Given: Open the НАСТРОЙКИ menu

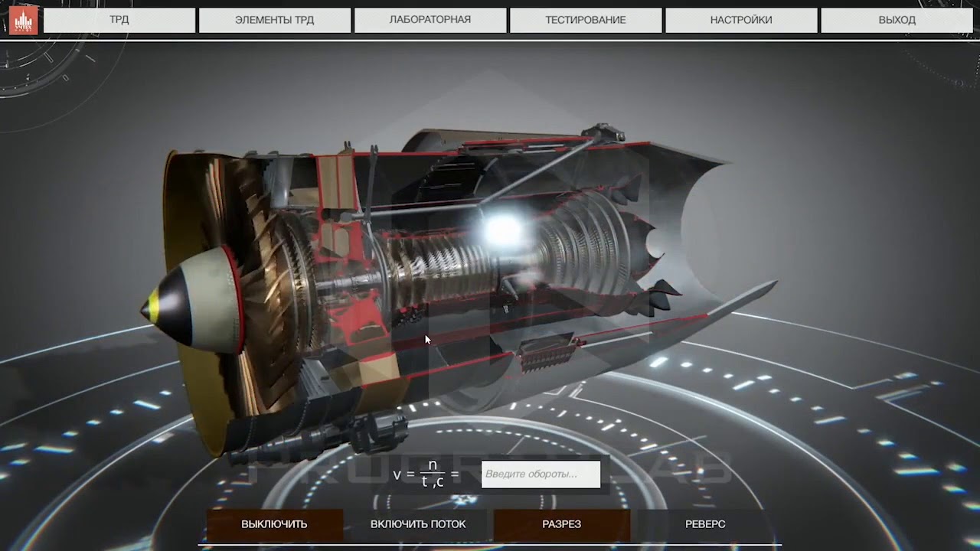Looking at the screenshot, I should [x=741, y=20].
